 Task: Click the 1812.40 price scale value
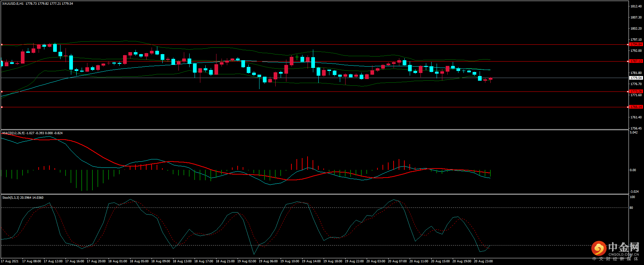point(636,6)
